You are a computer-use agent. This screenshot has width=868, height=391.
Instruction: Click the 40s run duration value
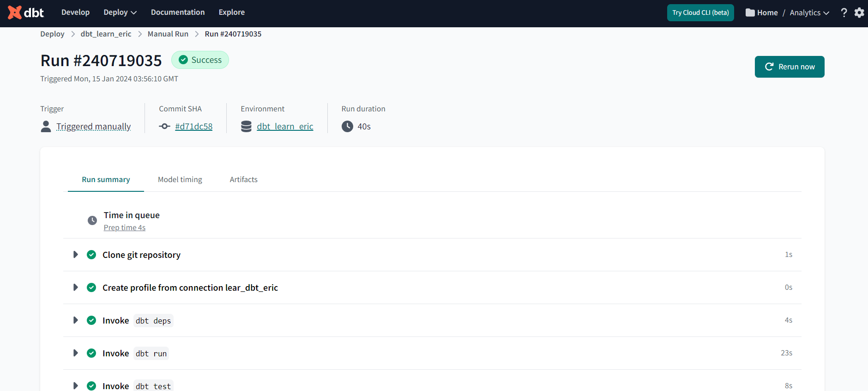(x=364, y=126)
